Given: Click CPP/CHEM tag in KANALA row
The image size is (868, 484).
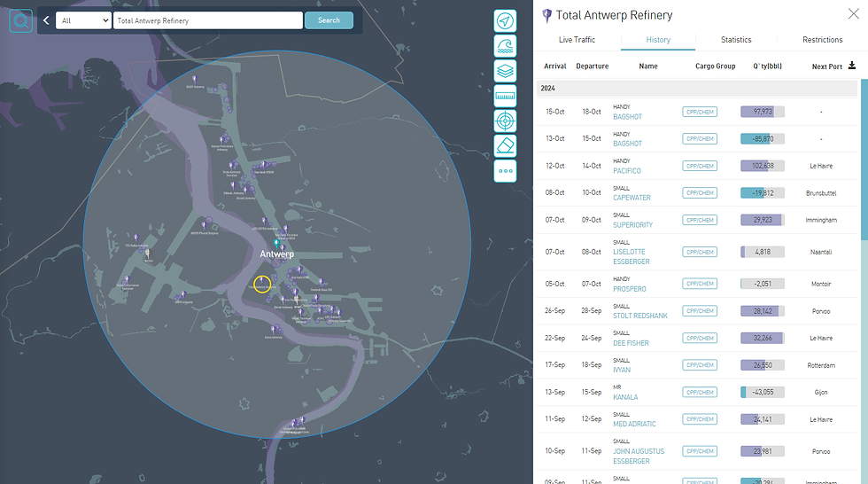Looking at the screenshot, I should 700,392.
